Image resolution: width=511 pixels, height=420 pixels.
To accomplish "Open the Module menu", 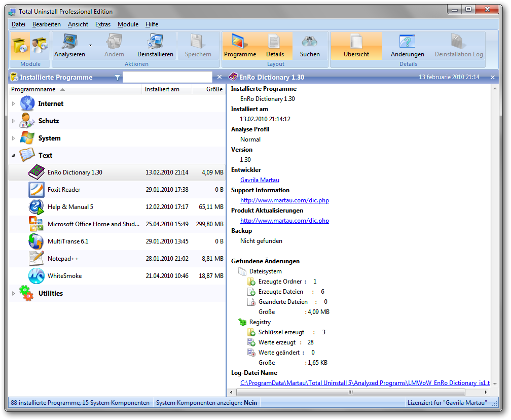I will 128,24.
